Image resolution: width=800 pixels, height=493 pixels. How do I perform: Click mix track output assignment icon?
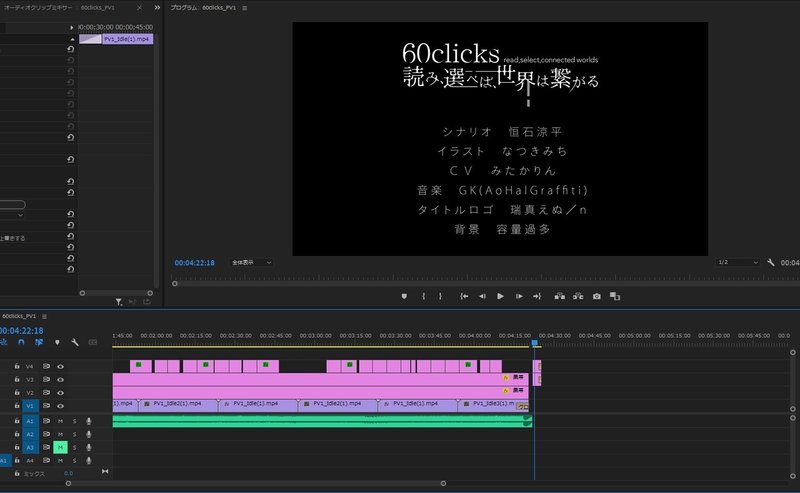tap(105, 472)
